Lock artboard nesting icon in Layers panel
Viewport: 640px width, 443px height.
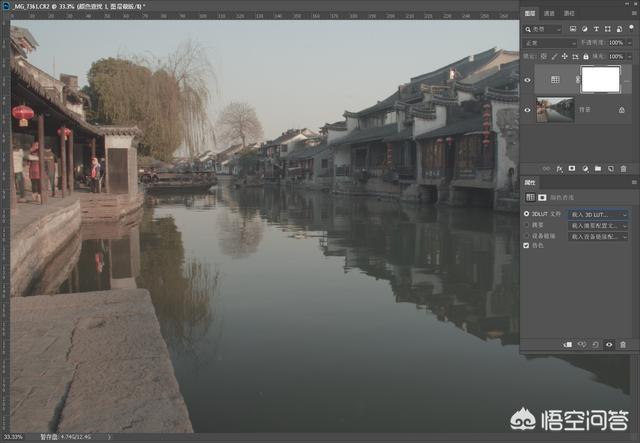pyautogui.click(x=575, y=56)
